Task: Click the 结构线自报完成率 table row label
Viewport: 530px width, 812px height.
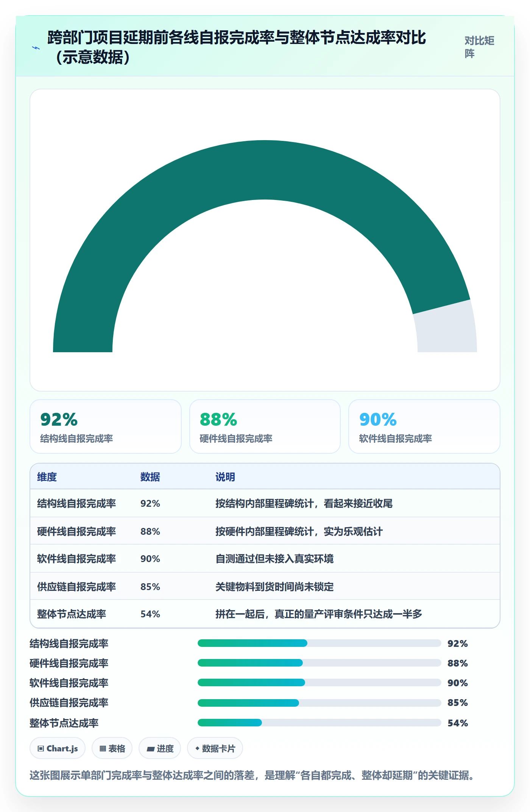Action: click(x=76, y=503)
